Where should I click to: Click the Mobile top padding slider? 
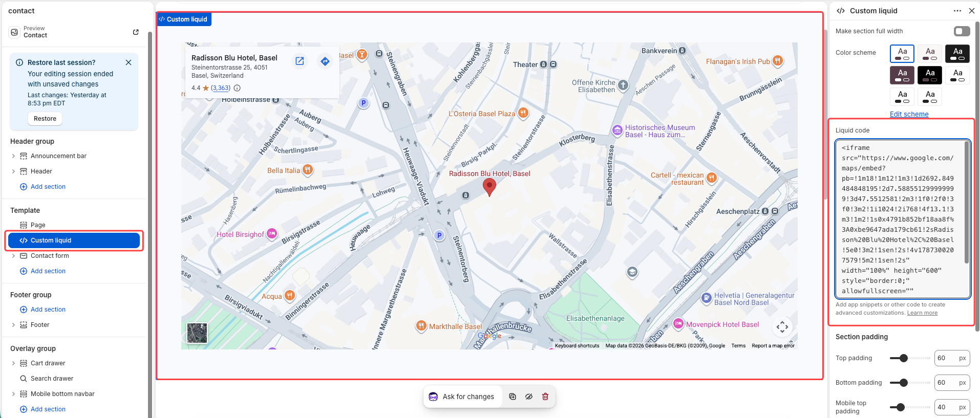910,407
